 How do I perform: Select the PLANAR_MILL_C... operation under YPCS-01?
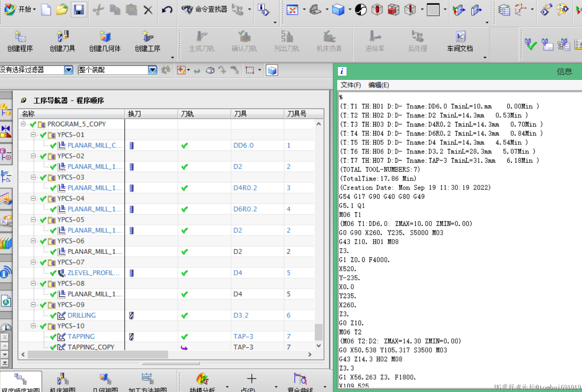tap(95, 145)
